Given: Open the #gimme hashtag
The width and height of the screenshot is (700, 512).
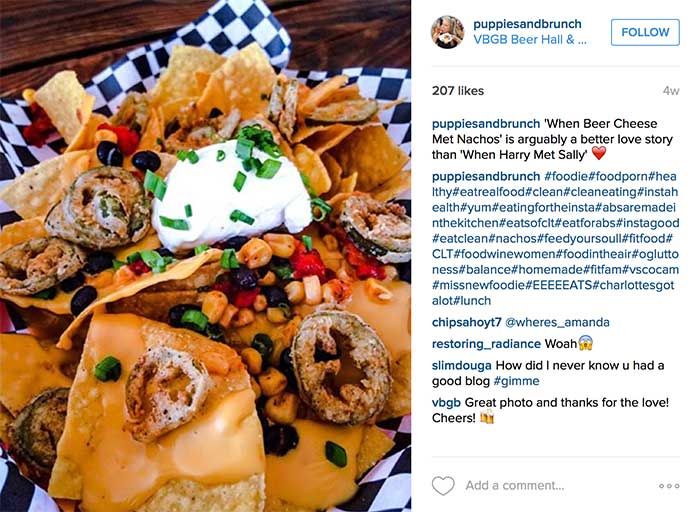Looking at the screenshot, I should (517, 381).
